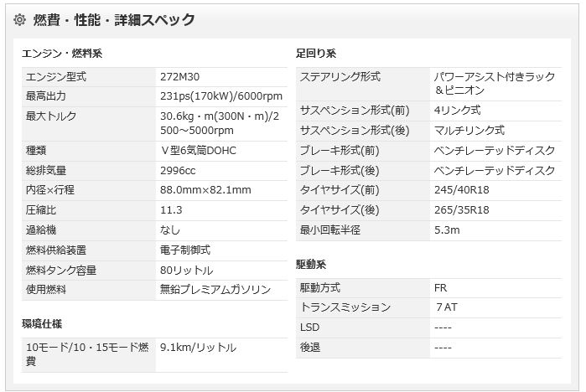Screen dimensions: 586x392
Task: Click the ブレーキ形式(前) label
Action: (340, 151)
